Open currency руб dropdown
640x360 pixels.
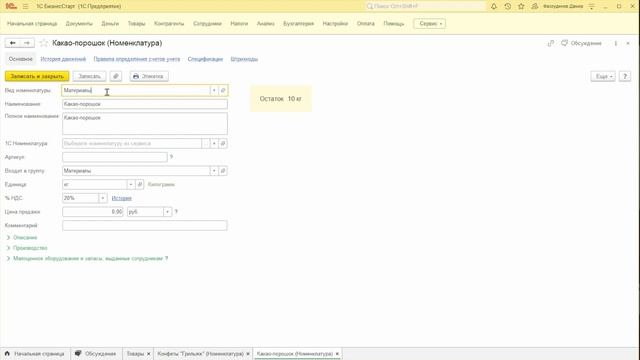click(167, 212)
